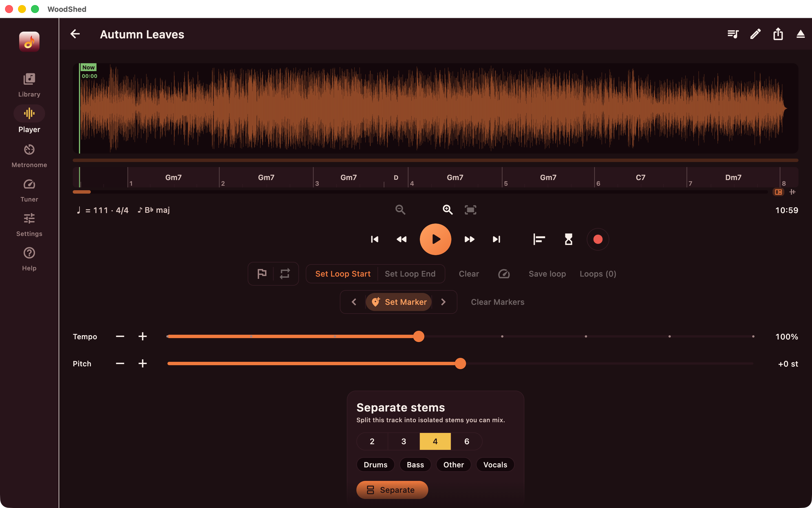Decrease pitch with the minus button
The image size is (812, 508).
click(x=120, y=364)
